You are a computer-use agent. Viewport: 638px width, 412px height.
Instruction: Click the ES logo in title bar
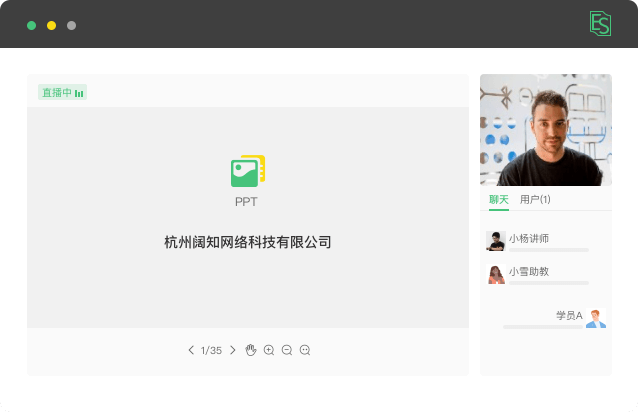[x=600, y=24]
